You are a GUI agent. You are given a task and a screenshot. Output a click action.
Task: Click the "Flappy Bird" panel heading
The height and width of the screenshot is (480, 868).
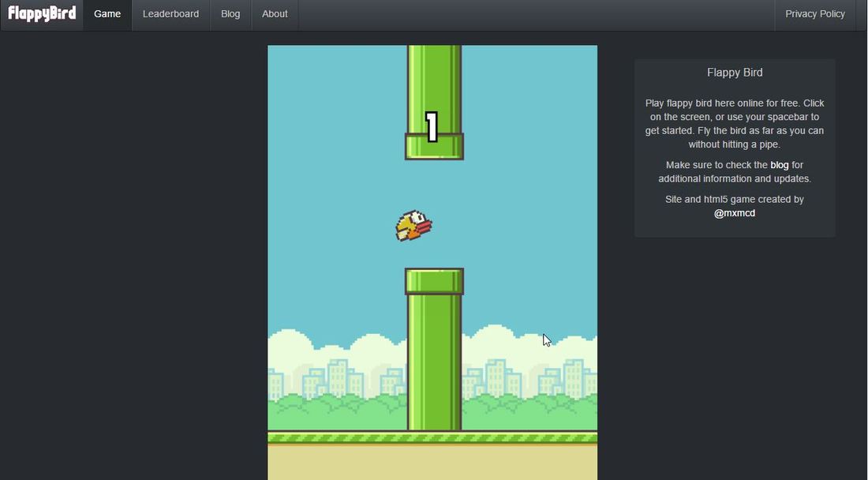[x=735, y=73]
